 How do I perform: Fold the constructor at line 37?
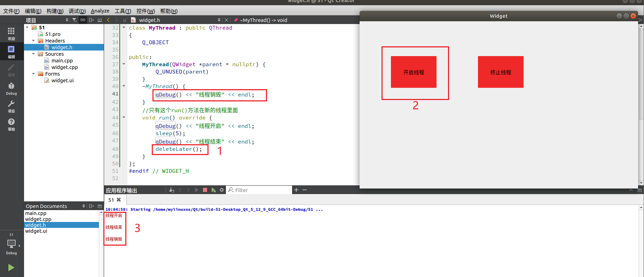coord(124,64)
